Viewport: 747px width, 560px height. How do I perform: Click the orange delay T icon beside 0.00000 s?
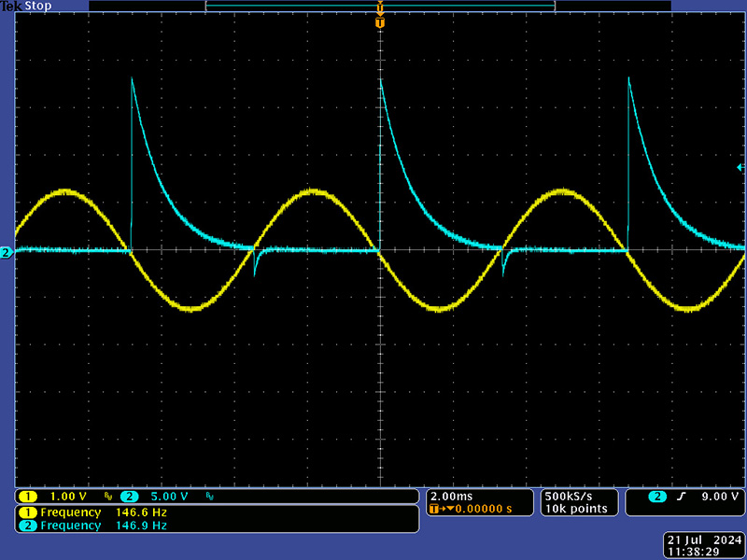coord(437,510)
